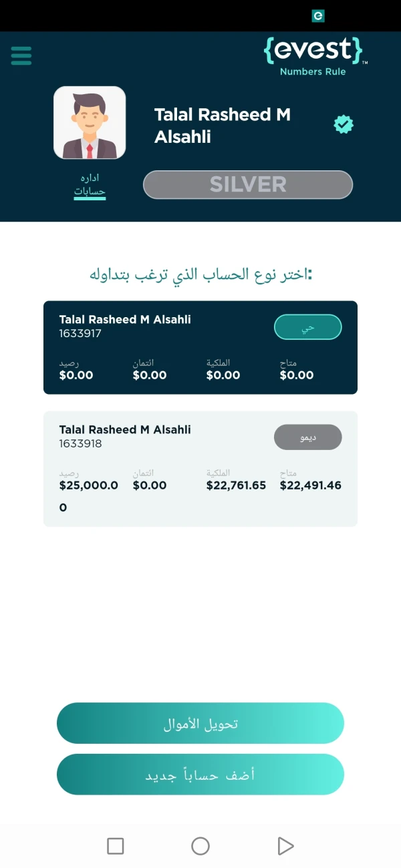Image resolution: width=401 pixels, height=868 pixels.
Task: Tap the أضف حساباً جديد add account button
Action: point(200,775)
